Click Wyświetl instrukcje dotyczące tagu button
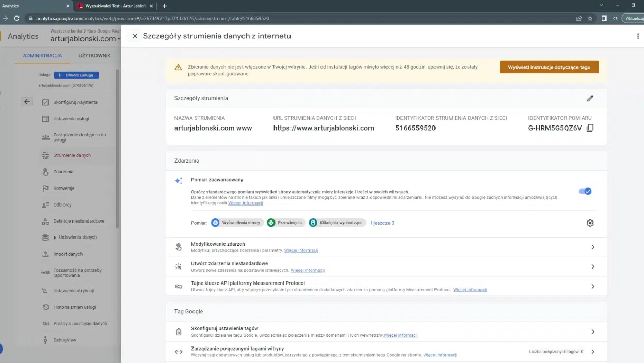 coord(549,67)
